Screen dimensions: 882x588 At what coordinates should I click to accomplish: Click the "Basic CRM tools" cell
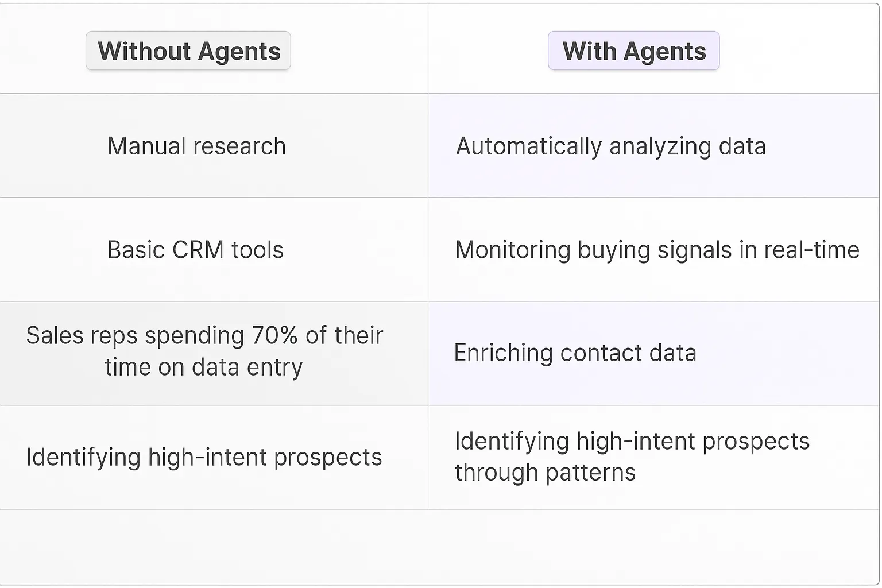click(195, 250)
